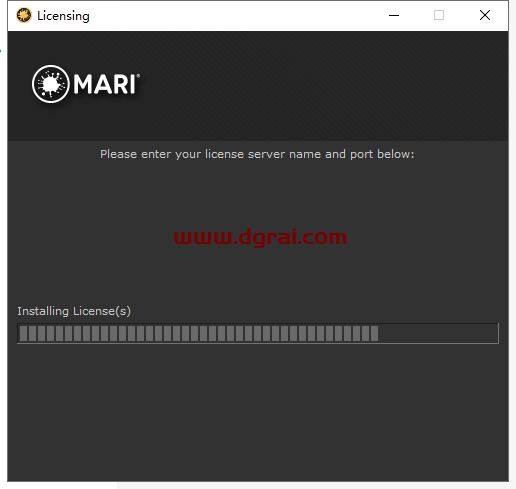Click the 'Installing License(s)' status text
Screen dimensions: 516x489
[74, 311]
